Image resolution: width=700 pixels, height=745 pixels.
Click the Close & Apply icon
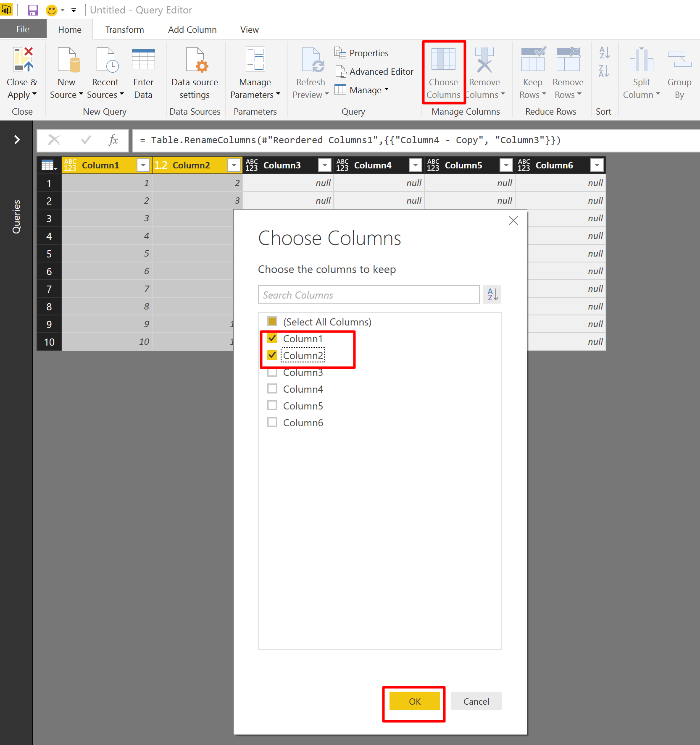[x=23, y=60]
